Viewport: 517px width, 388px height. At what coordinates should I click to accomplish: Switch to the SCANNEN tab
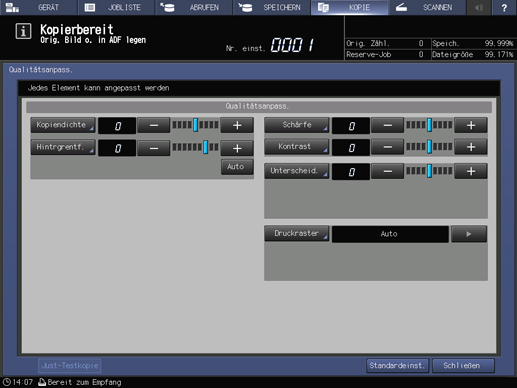[427, 7]
